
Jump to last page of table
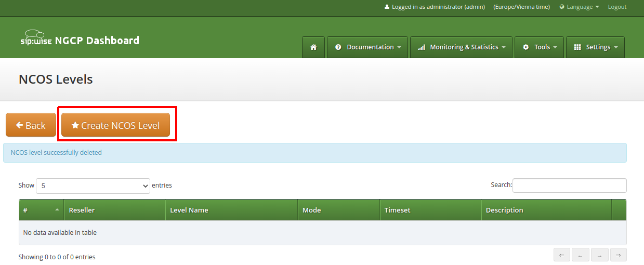coord(619,255)
